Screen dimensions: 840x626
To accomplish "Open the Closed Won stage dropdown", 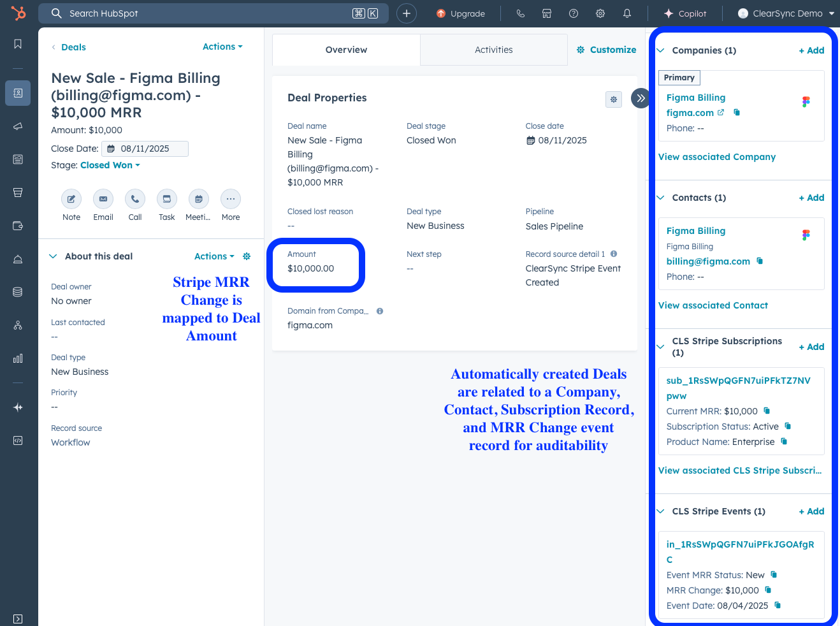I will click(x=110, y=165).
